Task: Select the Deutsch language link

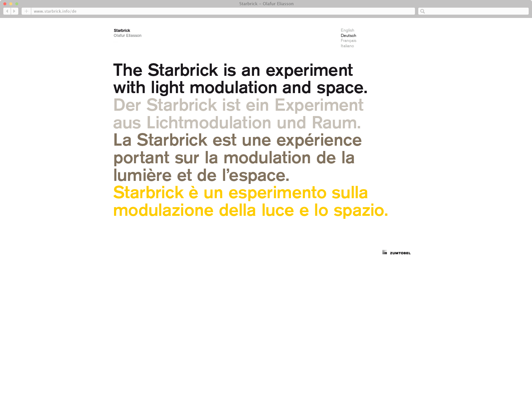Action: click(348, 36)
